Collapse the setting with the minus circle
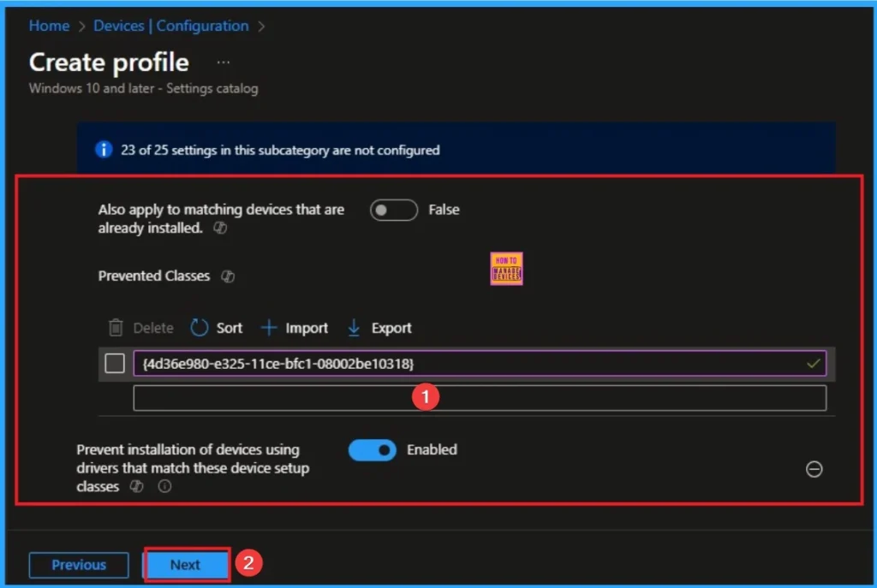 (x=814, y=469)
